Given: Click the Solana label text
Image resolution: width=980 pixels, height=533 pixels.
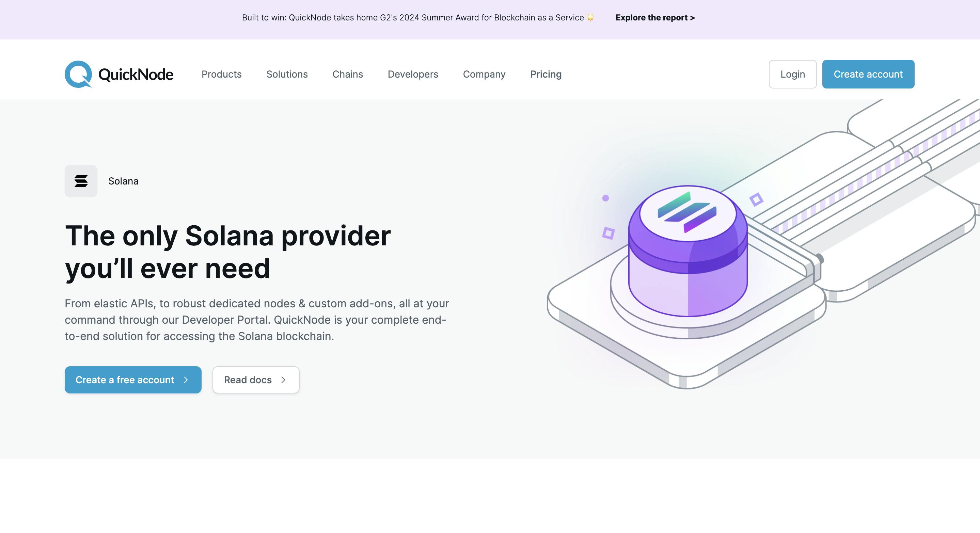Looking at the screenshot, I should (x=123, y=181).
